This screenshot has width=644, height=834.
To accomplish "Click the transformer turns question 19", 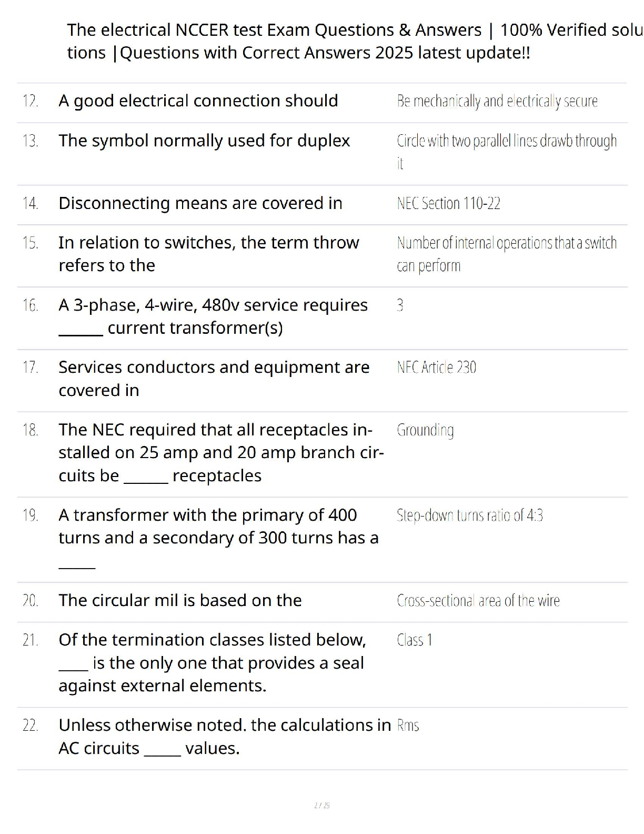I will [x=218, y=526].
